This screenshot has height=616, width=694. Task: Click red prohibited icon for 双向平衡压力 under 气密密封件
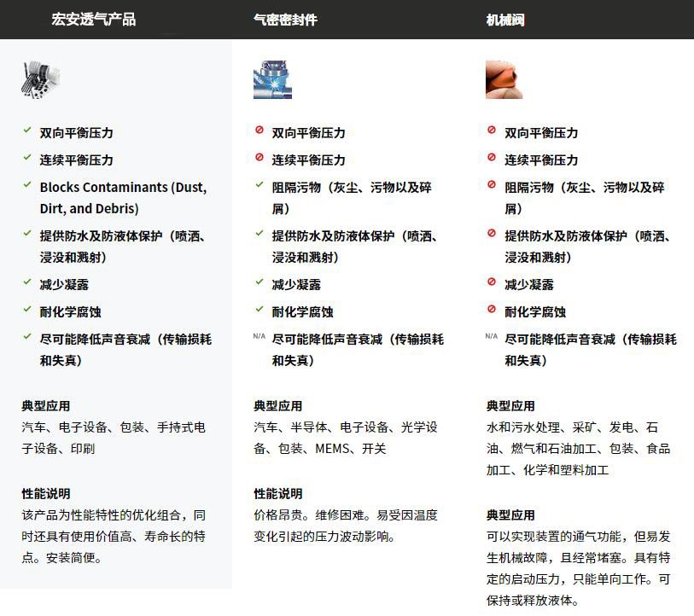click(x=260, y=131)
